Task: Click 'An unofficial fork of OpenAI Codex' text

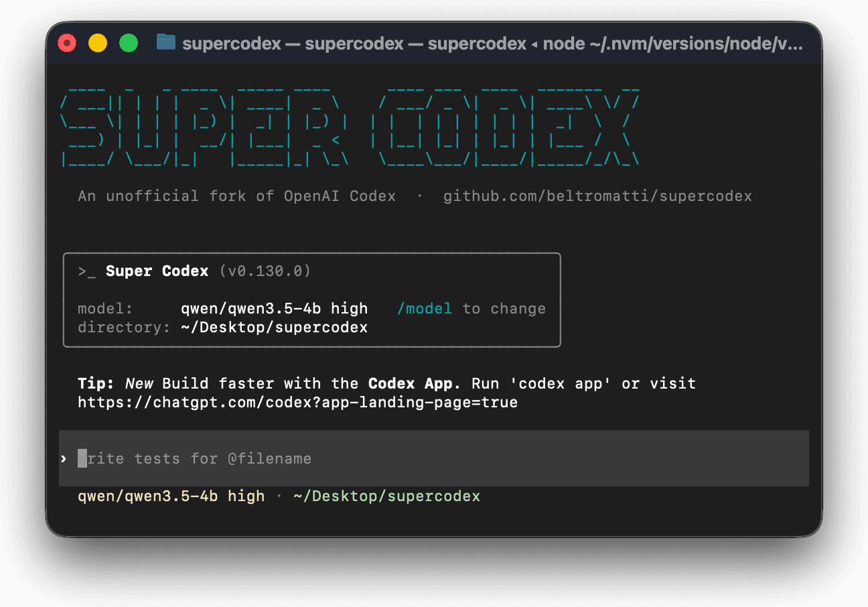Action: (x=236, y=196)
